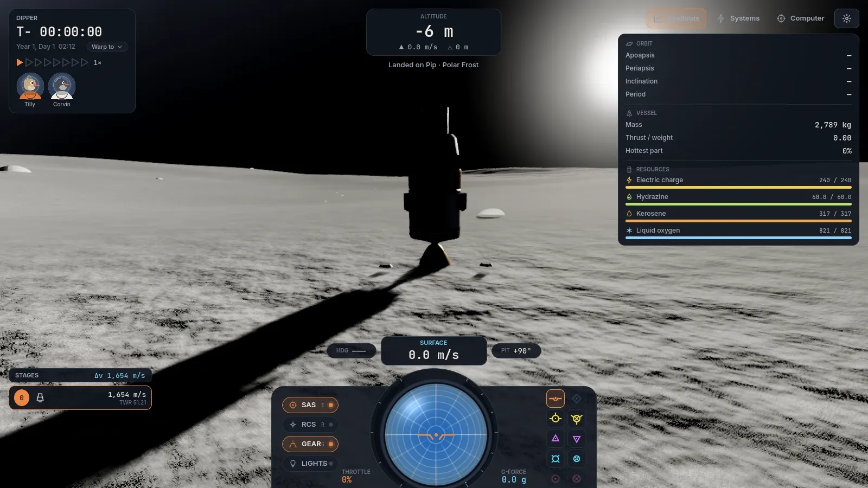Image resolution: width=868 pixels, height=488 pixels.
Task: Open the brightness settings sun icon
Action: pos(847,18)
